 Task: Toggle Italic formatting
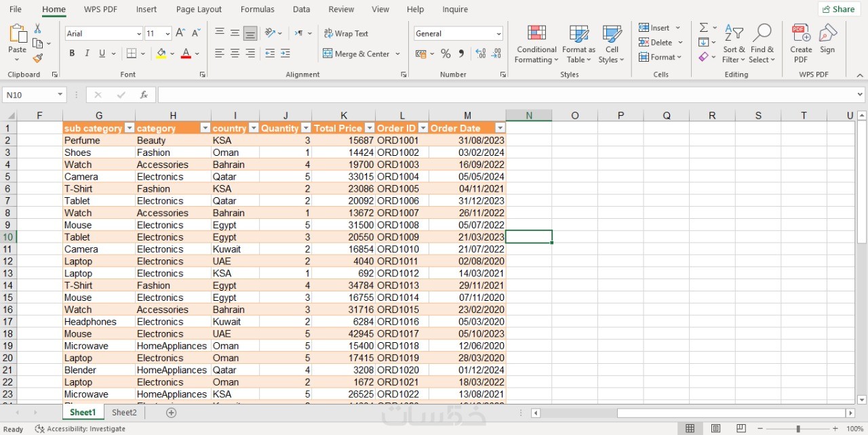point(87,54)
